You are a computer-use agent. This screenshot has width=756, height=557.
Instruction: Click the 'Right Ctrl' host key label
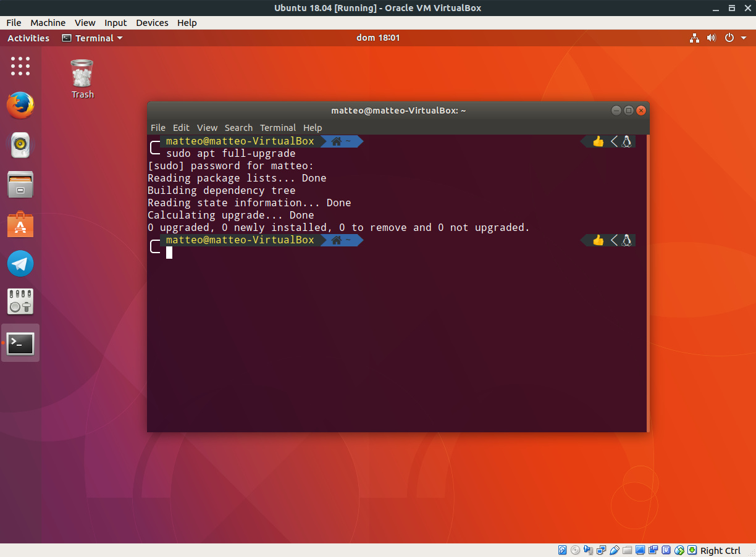(720, 551)
